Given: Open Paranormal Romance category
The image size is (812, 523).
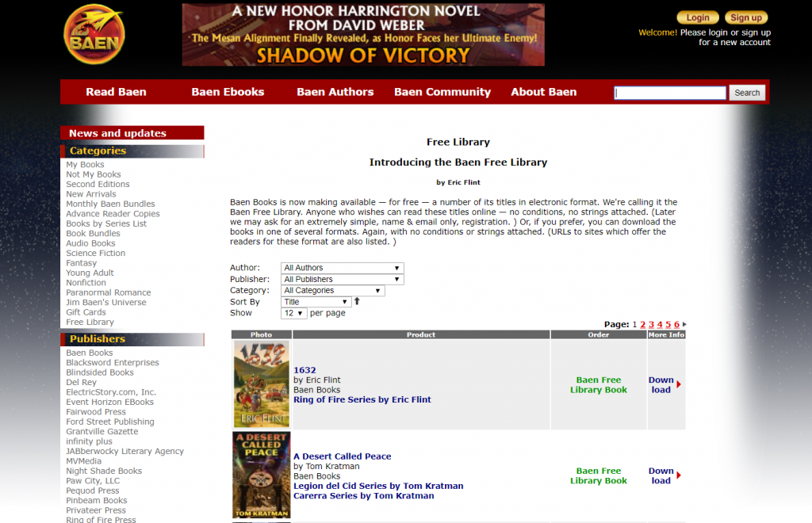Looking at the screenshot, I should pos(108,292).
